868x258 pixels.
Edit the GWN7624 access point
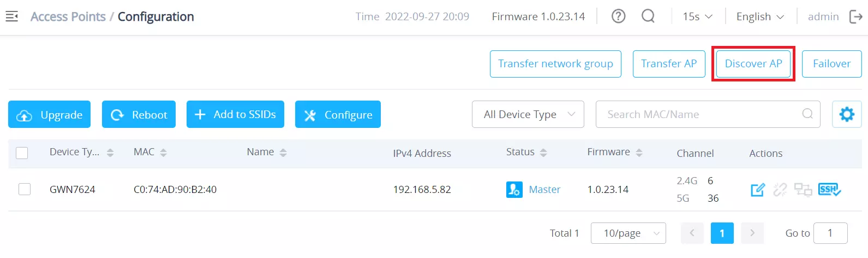coord(758,190)
